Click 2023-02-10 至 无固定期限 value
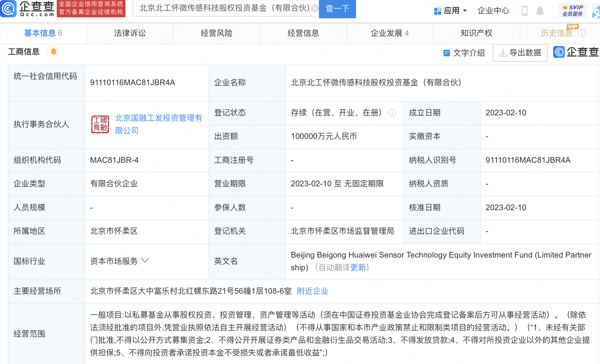This screenshot has width=600, height=364. (x=337, y=184)
